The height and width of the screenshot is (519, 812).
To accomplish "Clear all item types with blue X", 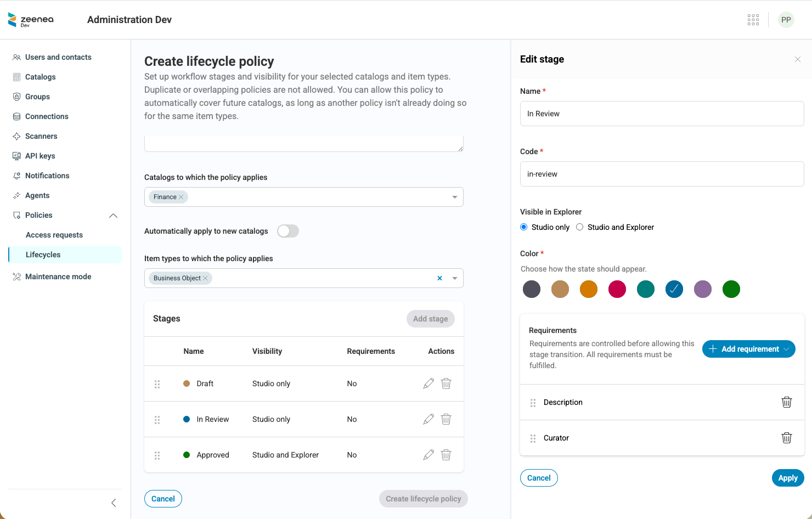I will pyautogui.click(x=439, y=278).
